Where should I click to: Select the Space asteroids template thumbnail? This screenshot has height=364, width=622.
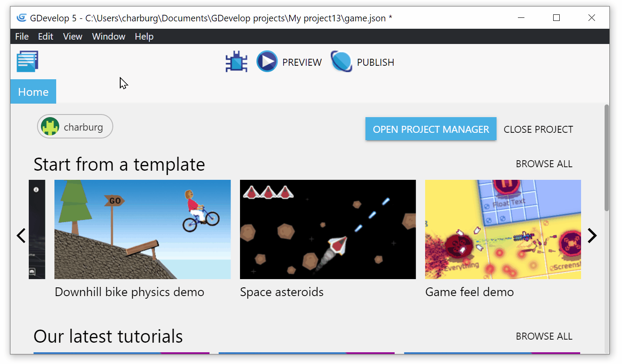328,229
